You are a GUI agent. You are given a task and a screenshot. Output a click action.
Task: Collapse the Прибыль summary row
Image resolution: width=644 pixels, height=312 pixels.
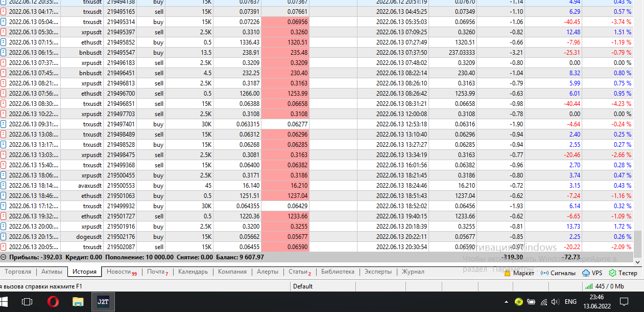pos(4,257)
